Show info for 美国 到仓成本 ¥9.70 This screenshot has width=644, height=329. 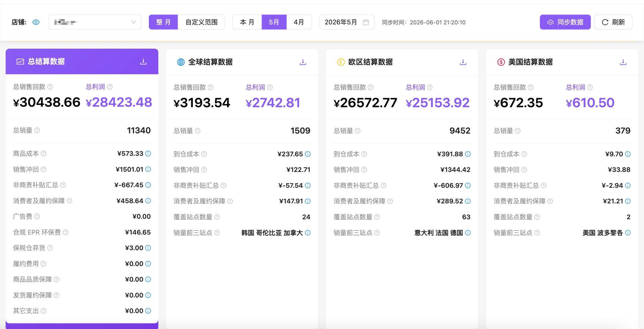point(628,154)
